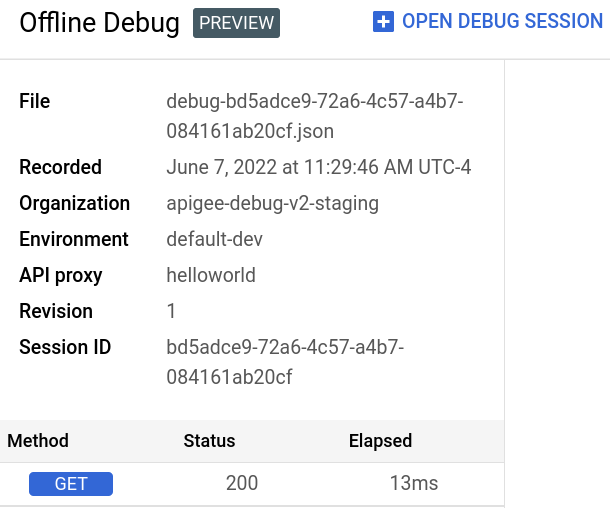Click the revision number 1

(x=171, y=311)
